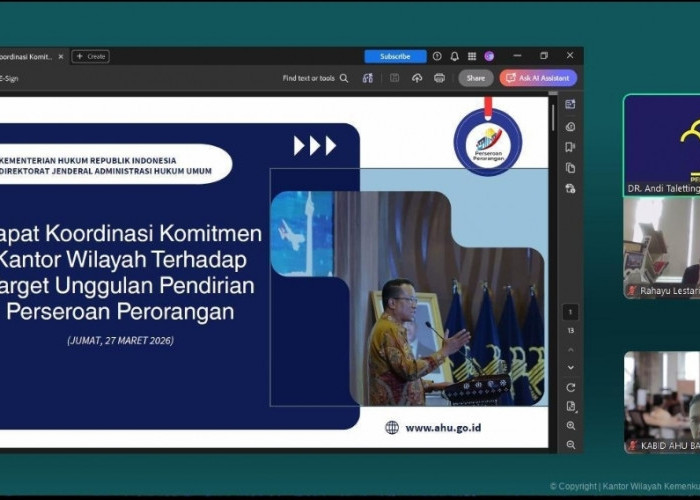This screenshot has width=700, height=500.
Task: Select DR. Andi Taletting participant tile
Action: tap(662, 146)
